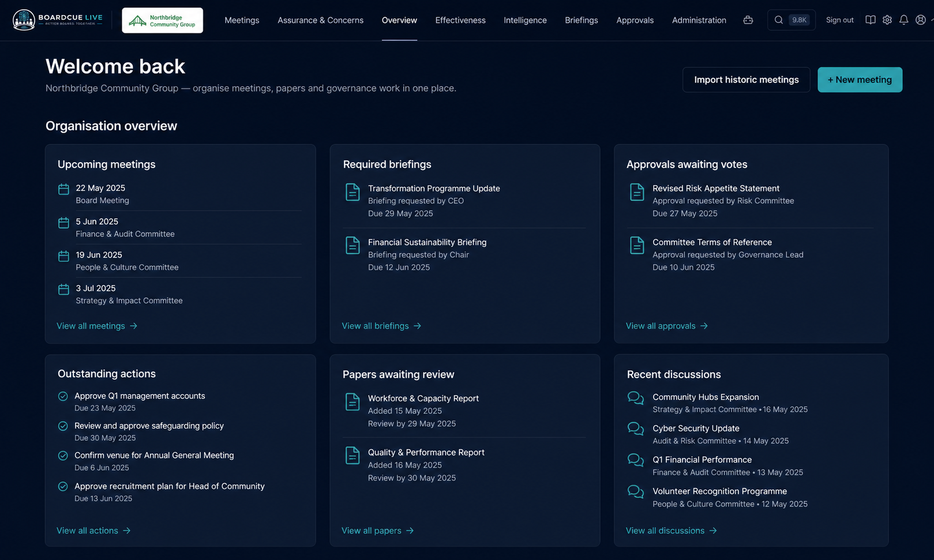This screenshot has height=560, width=934.
Task: Open the Approvals tab
Action: pos(635,20)
